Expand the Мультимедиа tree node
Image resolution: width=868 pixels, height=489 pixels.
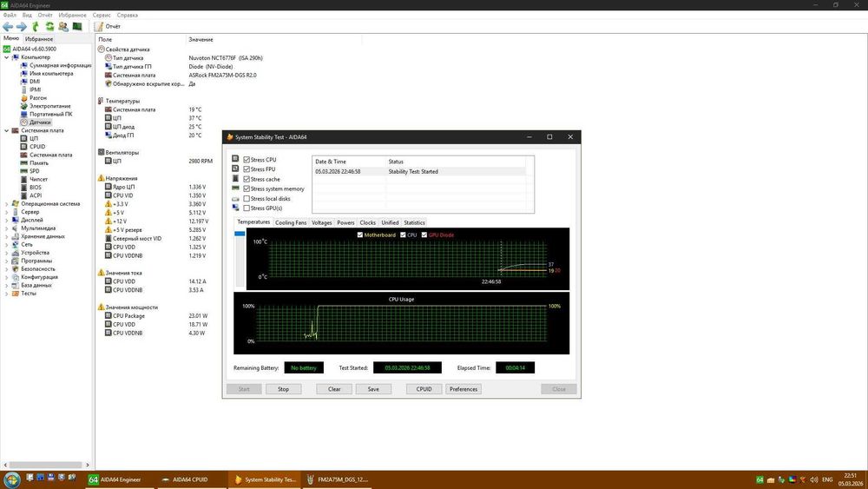point(7,228)
